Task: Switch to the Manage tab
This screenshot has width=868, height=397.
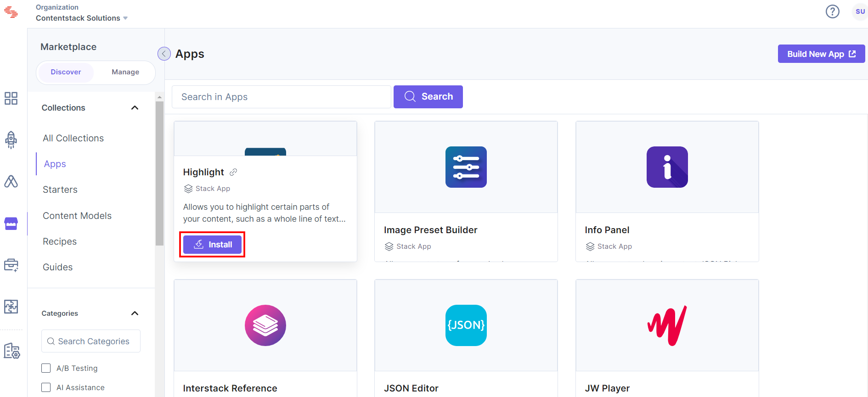Action: pos(125,72)
